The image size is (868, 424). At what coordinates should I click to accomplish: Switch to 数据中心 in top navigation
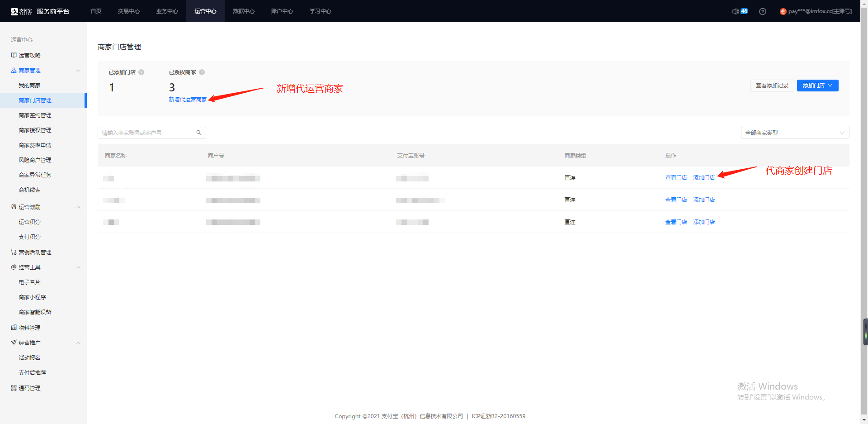pyautogui.click(x=244, y=11)
